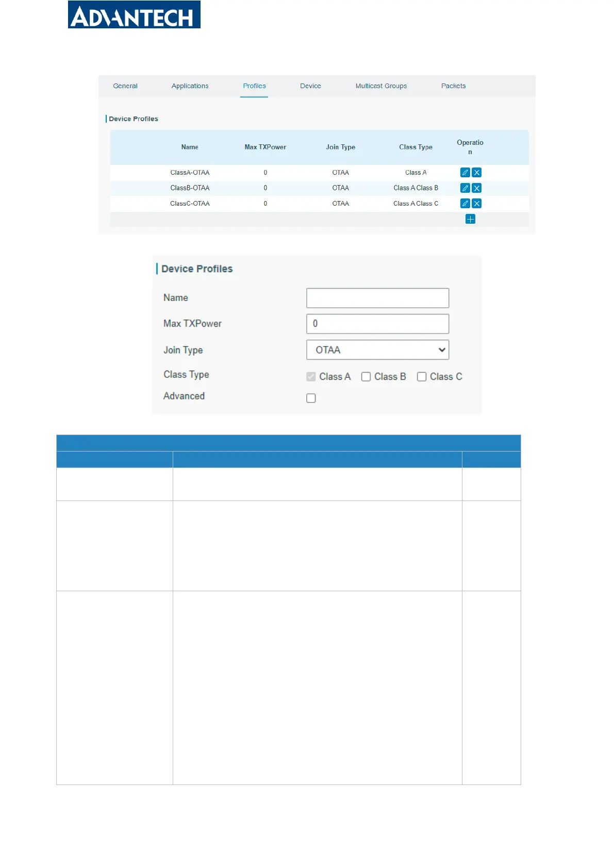Toggle the Advanced checkbox
The height and width of the screenshot is (868, 614).
click(x=311, y=398)
